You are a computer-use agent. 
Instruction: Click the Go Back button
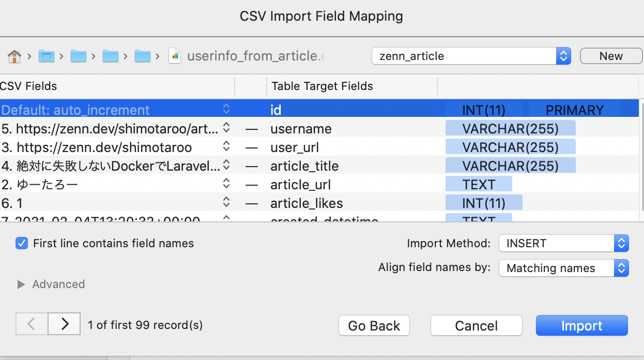[x=374, y=326]
